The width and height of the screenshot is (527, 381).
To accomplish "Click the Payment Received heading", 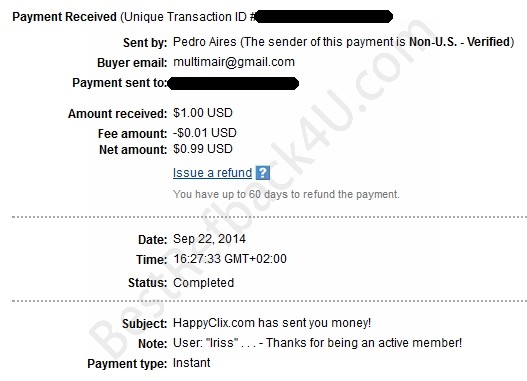I will click(x=64, y=17).
